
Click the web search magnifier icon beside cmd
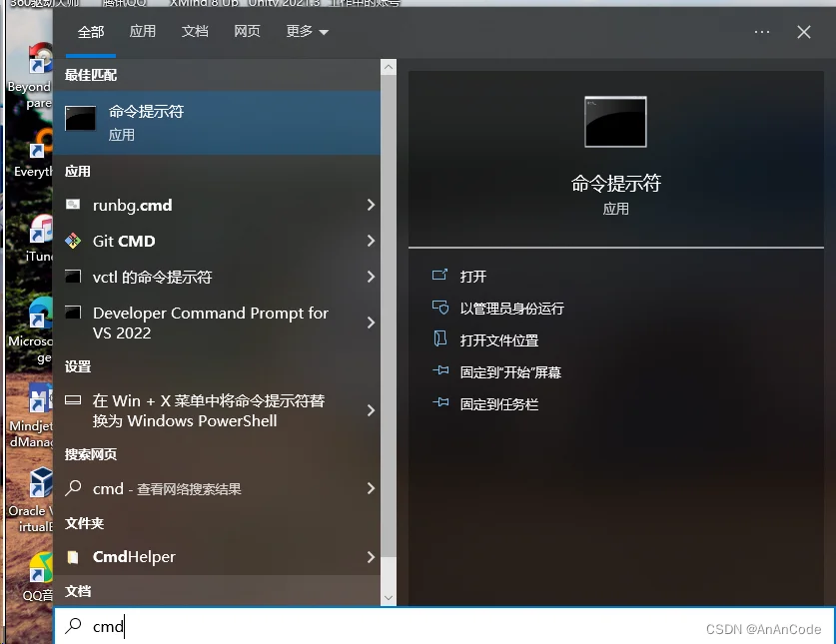pyautogui.click(x=73, y=488)
